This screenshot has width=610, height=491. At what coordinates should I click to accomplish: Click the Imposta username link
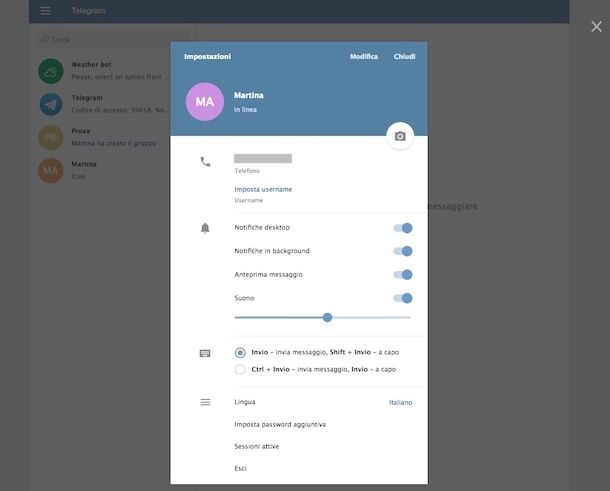click(263, 189)
